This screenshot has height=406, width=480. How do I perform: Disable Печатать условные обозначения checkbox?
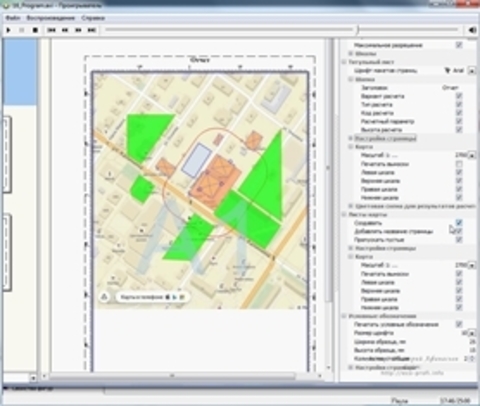pyautogui.click(x=459, y=324)
